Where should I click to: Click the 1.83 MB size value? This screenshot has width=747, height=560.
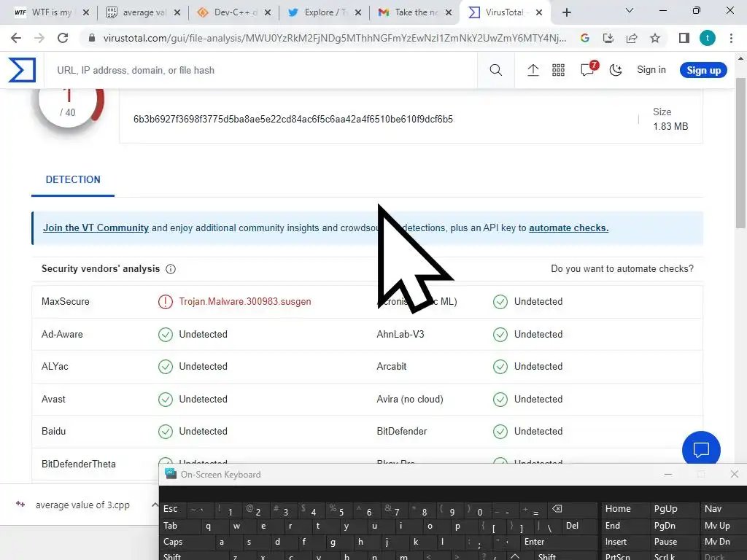[x=670, y=126]
